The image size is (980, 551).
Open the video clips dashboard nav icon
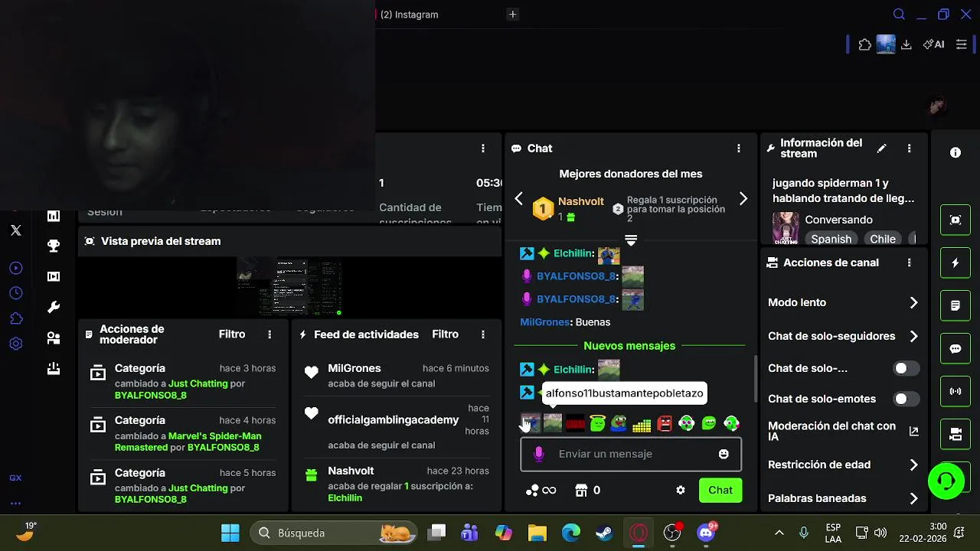[54, 276]
